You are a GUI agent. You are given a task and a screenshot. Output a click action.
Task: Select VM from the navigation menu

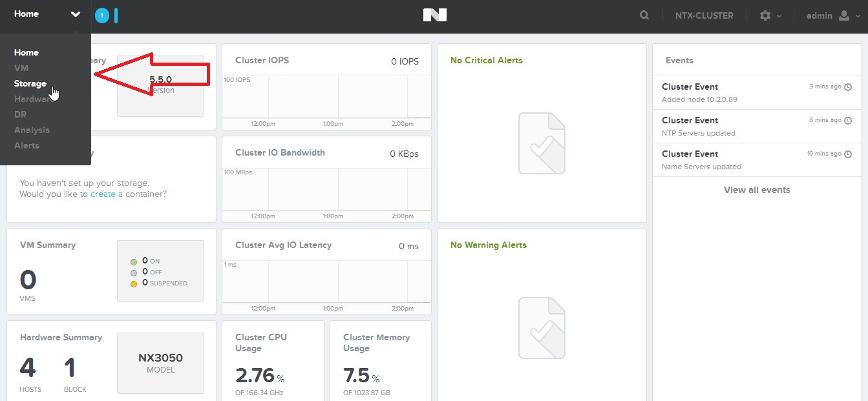21,68
